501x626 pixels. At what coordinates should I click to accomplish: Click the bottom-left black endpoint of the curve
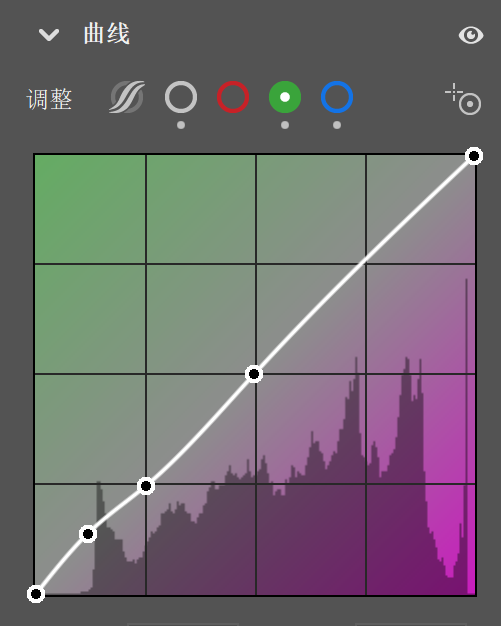pyautogui.click(x=36, y=594)
